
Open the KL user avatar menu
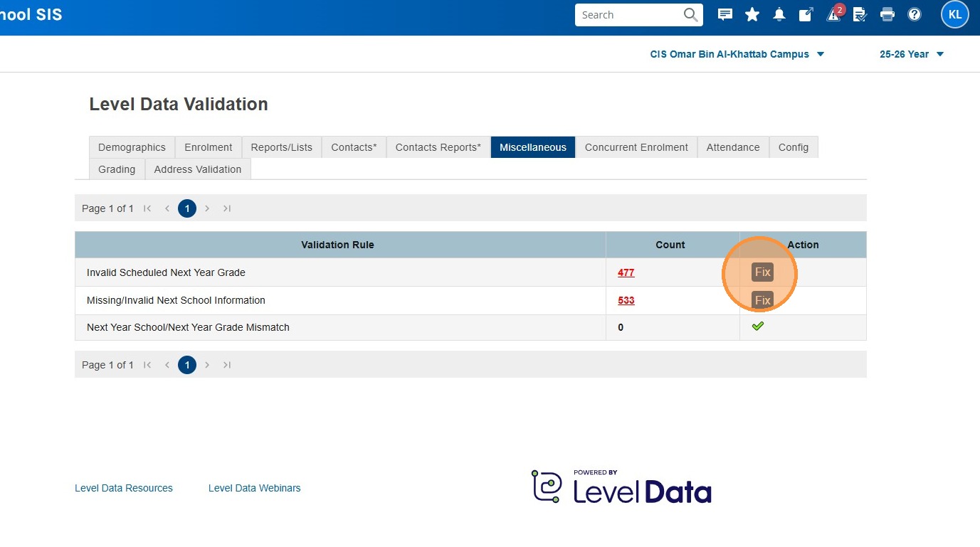coord(954,15)
